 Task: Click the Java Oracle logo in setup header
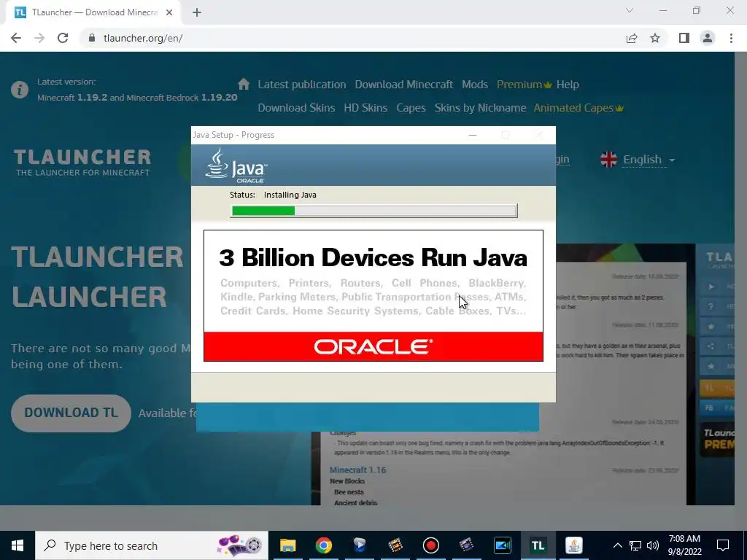pyautogui.click(x=236, y=166)
